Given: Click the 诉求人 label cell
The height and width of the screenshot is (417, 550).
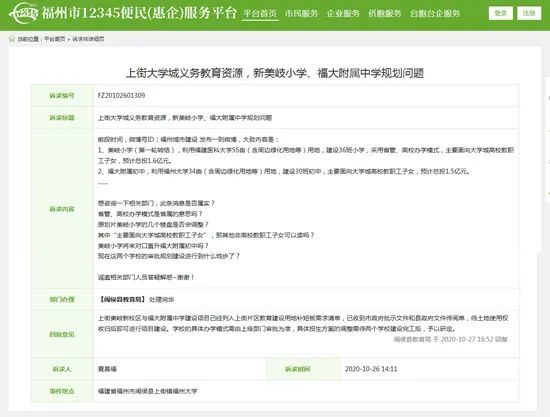Looking at the screenshot, I should pos(62,369).
